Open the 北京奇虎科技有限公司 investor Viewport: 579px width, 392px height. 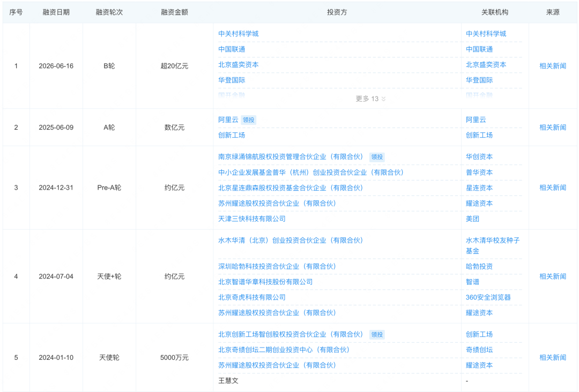point(252,298)
